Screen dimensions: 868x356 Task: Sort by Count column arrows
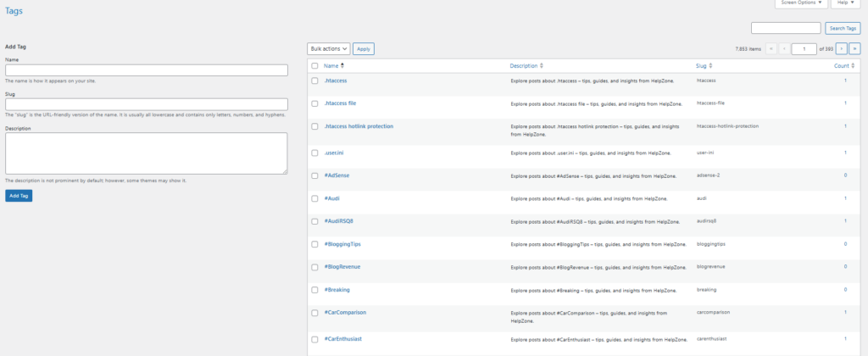coord(853,66)
